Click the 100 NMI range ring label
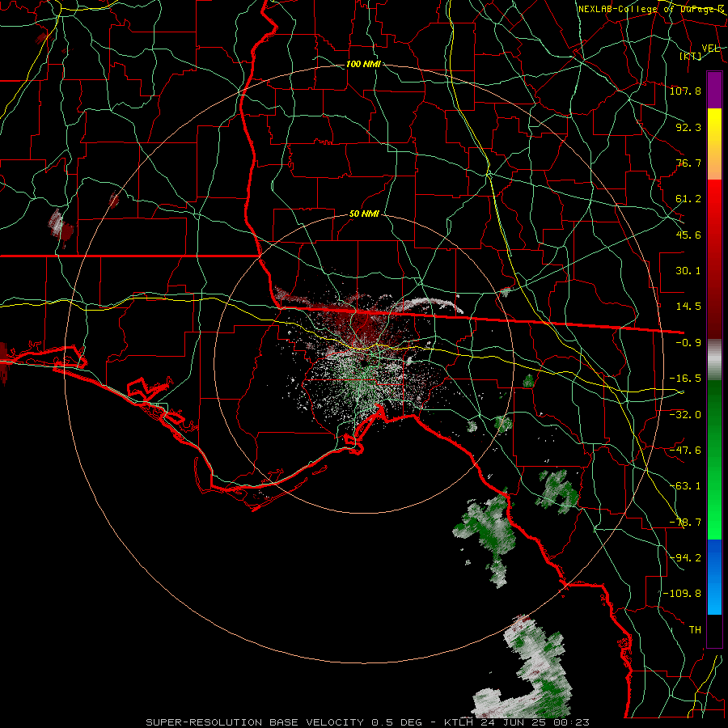 (x=363, y=64)
